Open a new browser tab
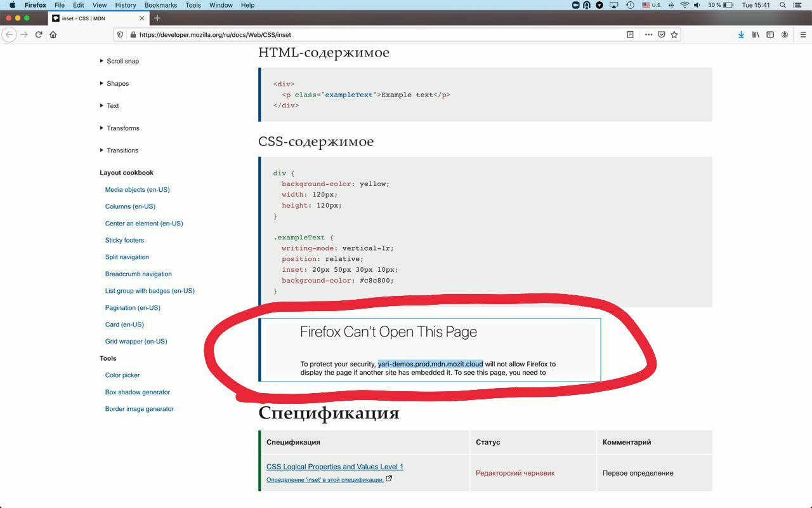Viewport: 812px width, 508px height. tap(157, 18)
